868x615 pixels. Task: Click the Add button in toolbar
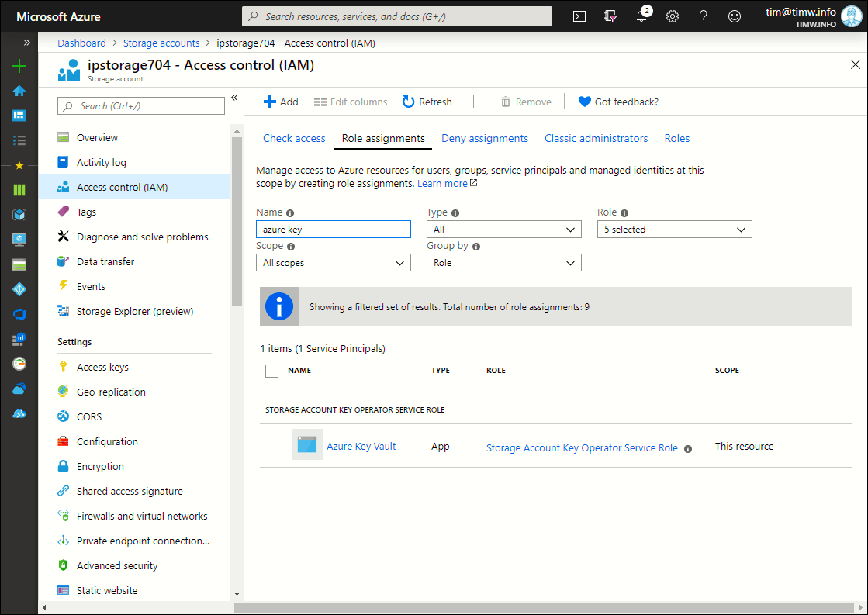(281, 102)
